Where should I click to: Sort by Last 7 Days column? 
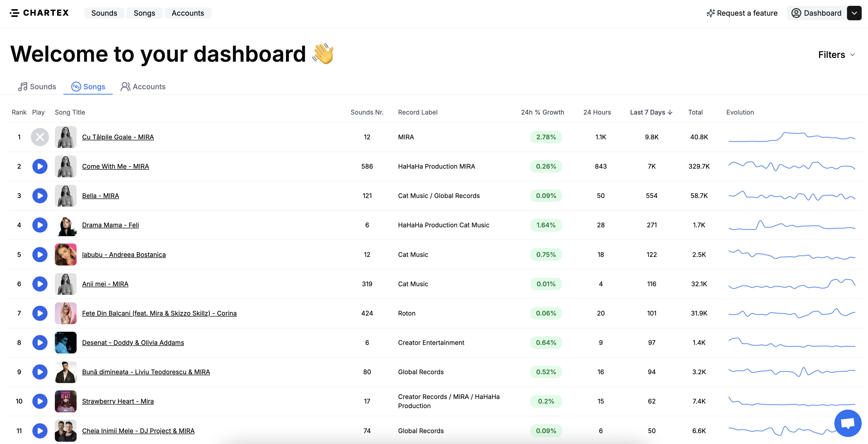coord(651,112)
